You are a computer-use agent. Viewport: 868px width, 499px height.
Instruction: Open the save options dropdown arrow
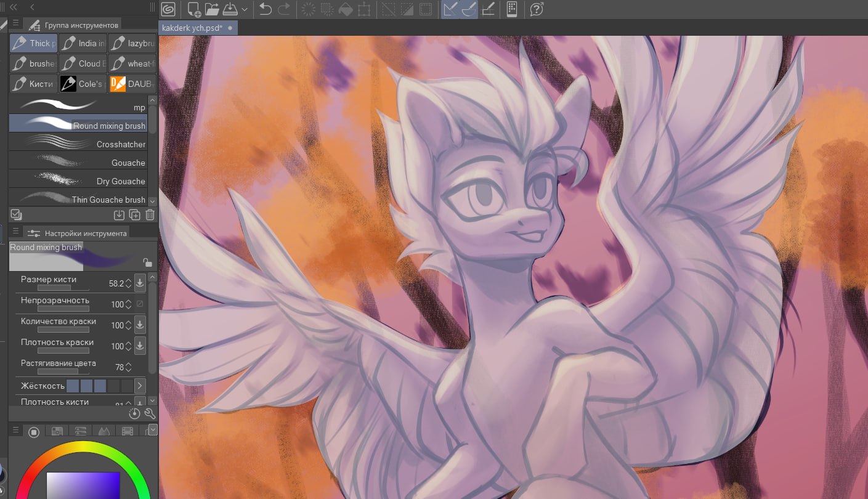coord(245,10)
